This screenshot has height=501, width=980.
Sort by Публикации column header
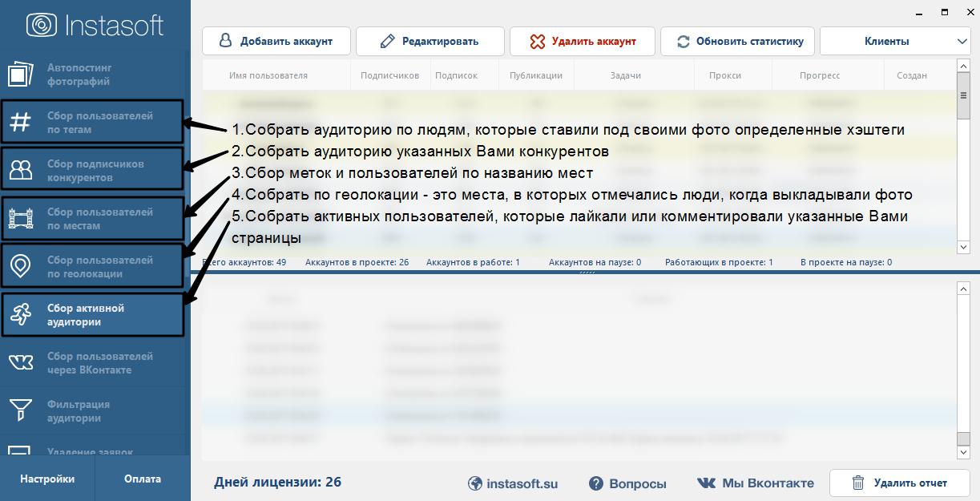point(536,75)
